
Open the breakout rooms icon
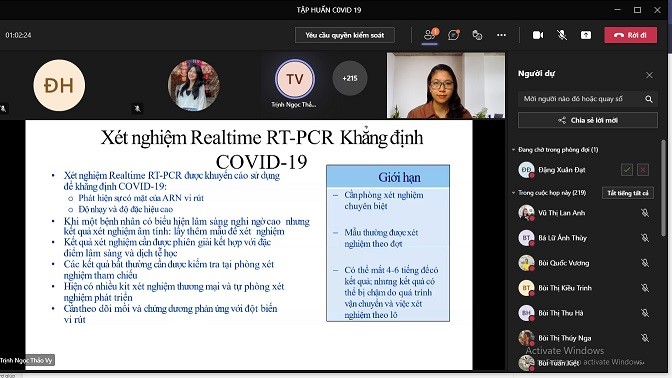click(x=477, y=35)
